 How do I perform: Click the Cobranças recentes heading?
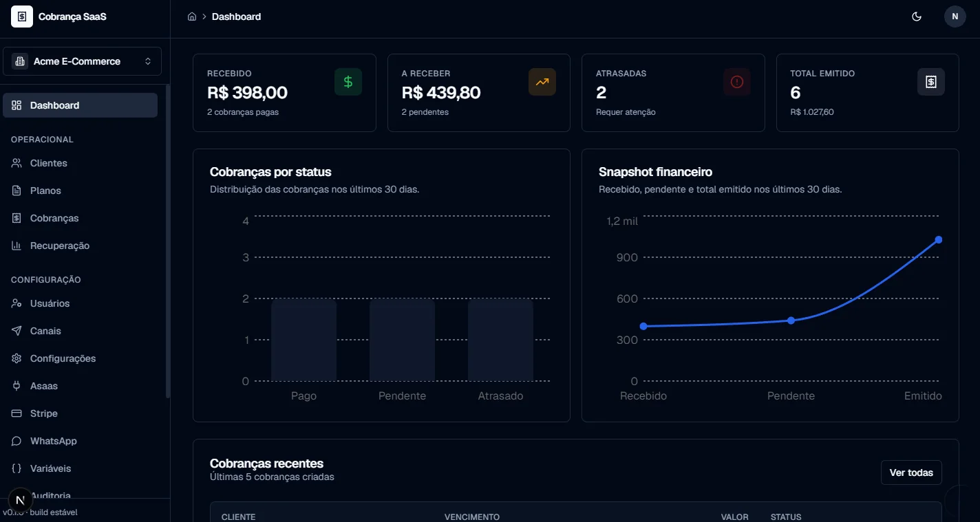pos(266,464)
